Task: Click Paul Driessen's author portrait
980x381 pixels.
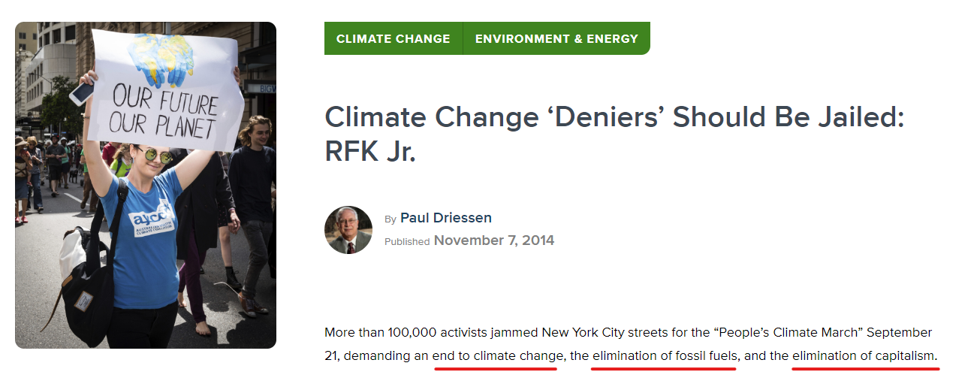Action: coord(348,230)
